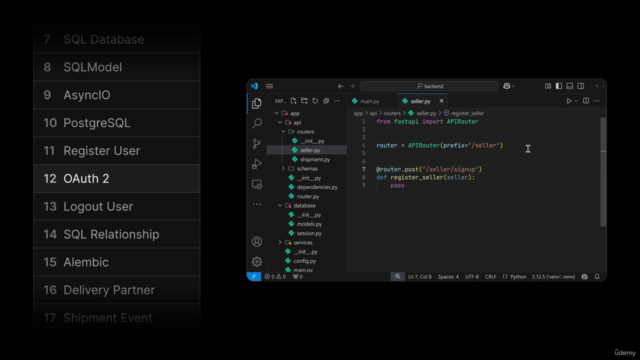Go forward with the right arrow
Viewport: 640px width, 360px height.
tap(352, 86)
